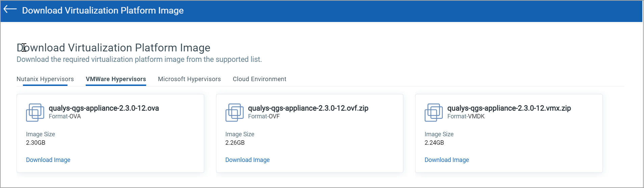
Task: Click the large page heading below the header
Action: [x=113, y=48]
